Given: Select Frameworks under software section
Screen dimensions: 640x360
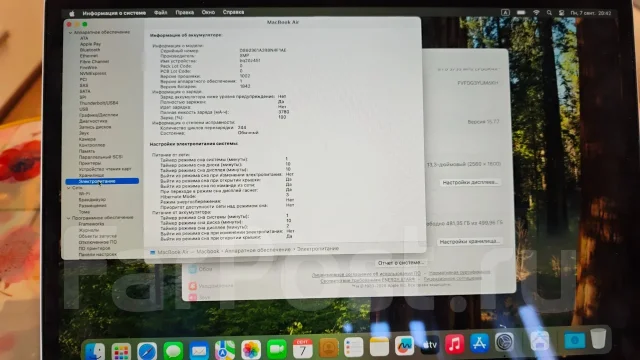Looking at the screenshot, I should click(x=91, y=224).
